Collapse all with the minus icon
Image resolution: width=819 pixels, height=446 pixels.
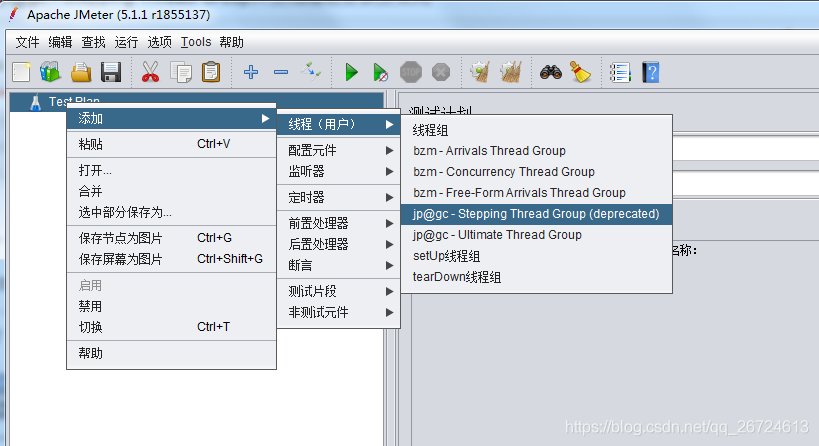pos(281,72)
